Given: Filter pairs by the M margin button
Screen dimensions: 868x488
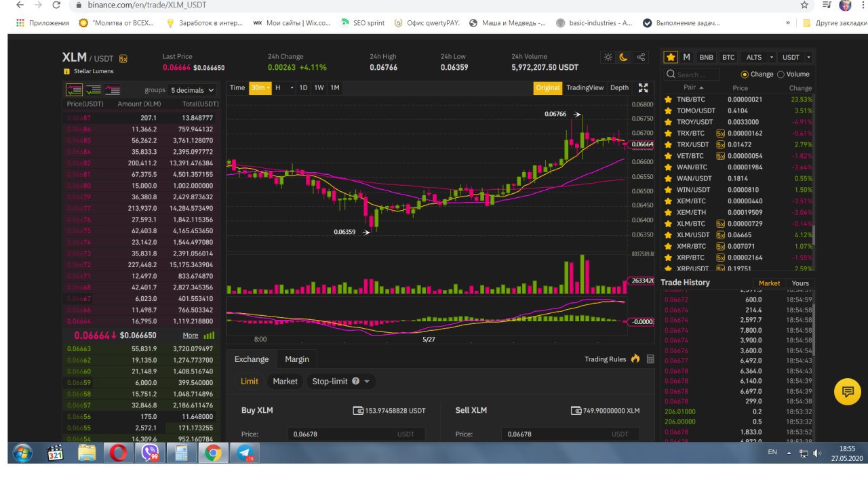Looking at the screenshot, I should tap(686, 58).
